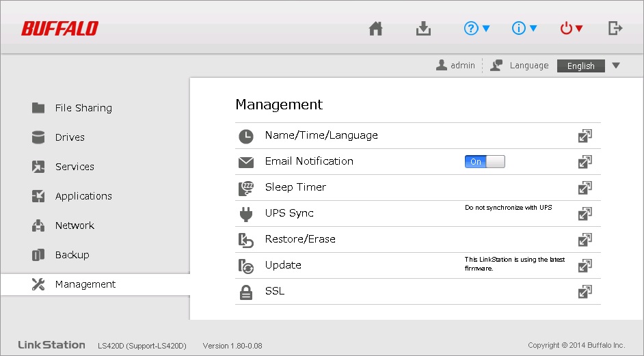Click the LinkStation footer logo
644x356 pixels.
click(x=51, y=345)
